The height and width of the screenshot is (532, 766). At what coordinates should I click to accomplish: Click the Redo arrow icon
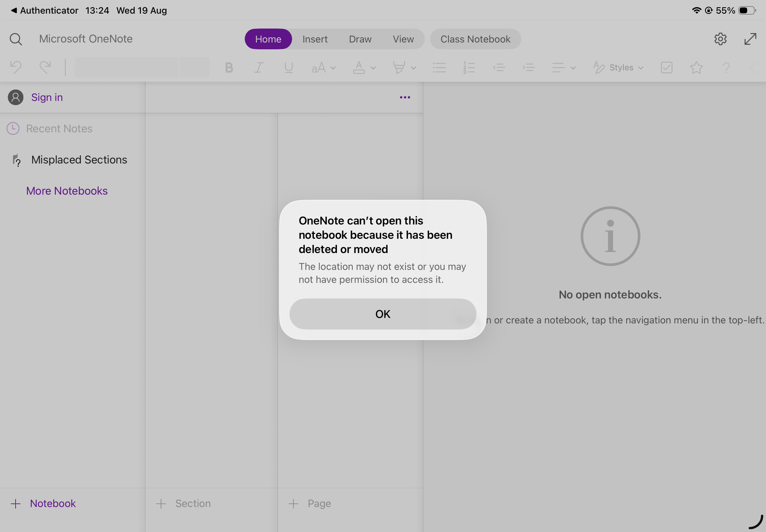(45, 67)
